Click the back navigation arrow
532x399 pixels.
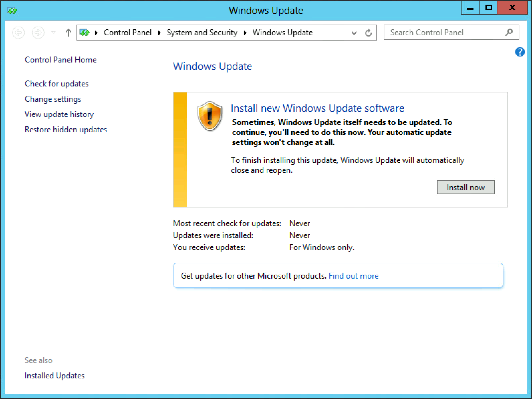(18, 32)
